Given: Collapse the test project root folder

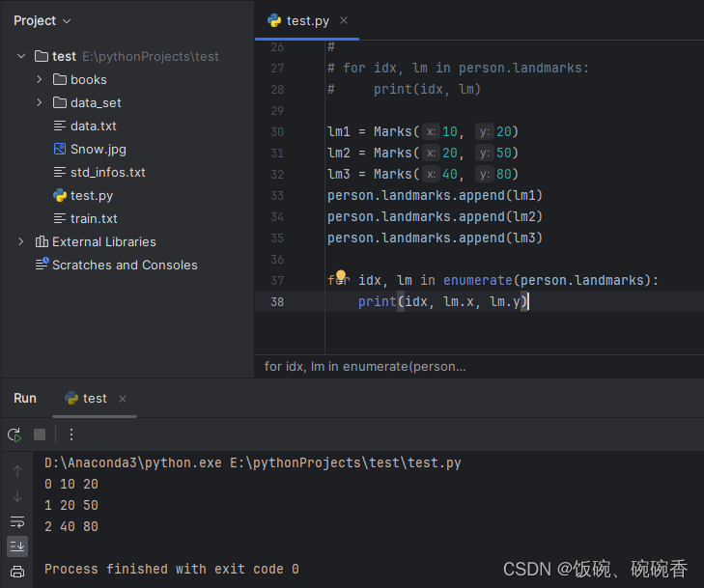Looking at the screenshot, I should [21, 56].
